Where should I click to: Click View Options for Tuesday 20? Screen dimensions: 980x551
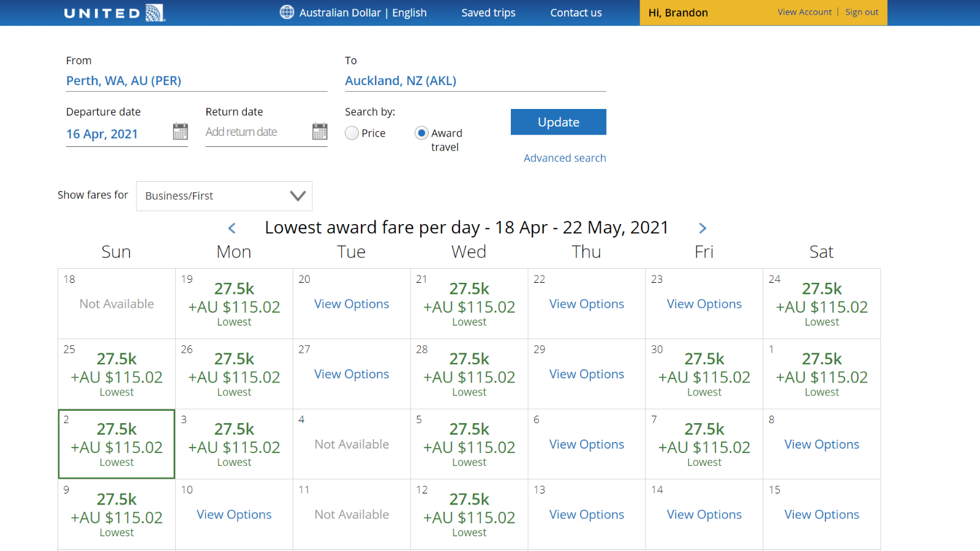tap(352, 304)
